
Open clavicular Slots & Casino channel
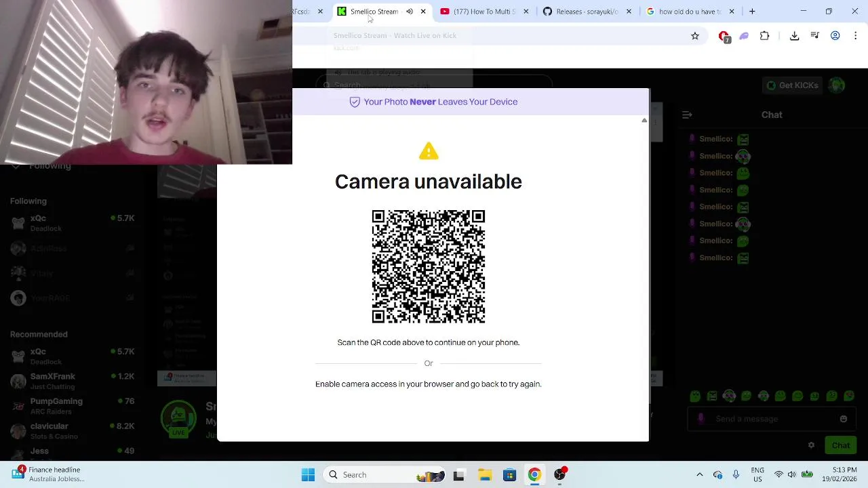point(73,431)
